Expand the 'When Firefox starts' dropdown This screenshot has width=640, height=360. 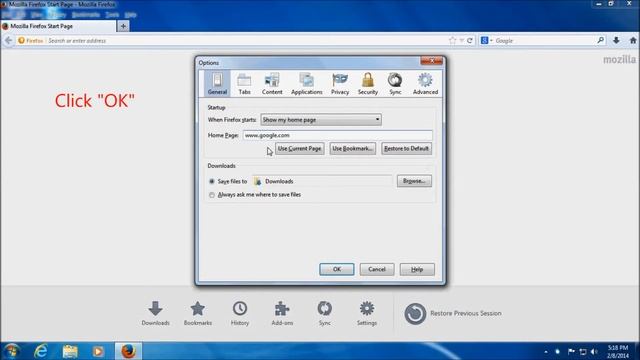click(321, 120)
